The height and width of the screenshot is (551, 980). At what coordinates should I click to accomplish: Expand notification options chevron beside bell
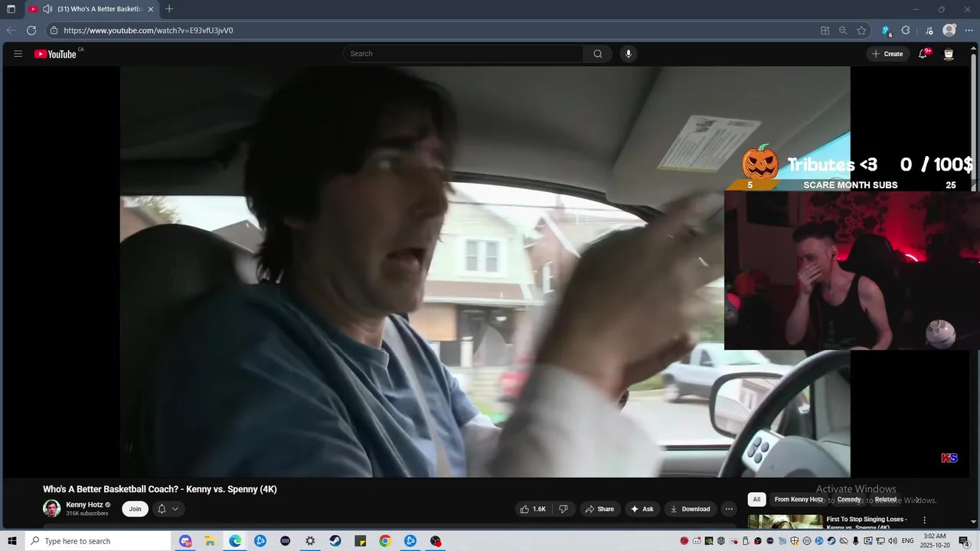tap(175, 509)
